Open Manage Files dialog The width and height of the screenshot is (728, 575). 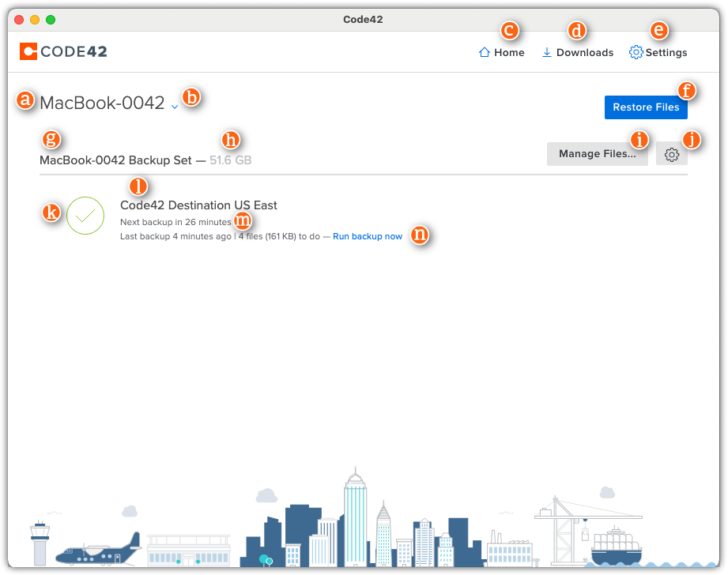[x=597, y=153]
